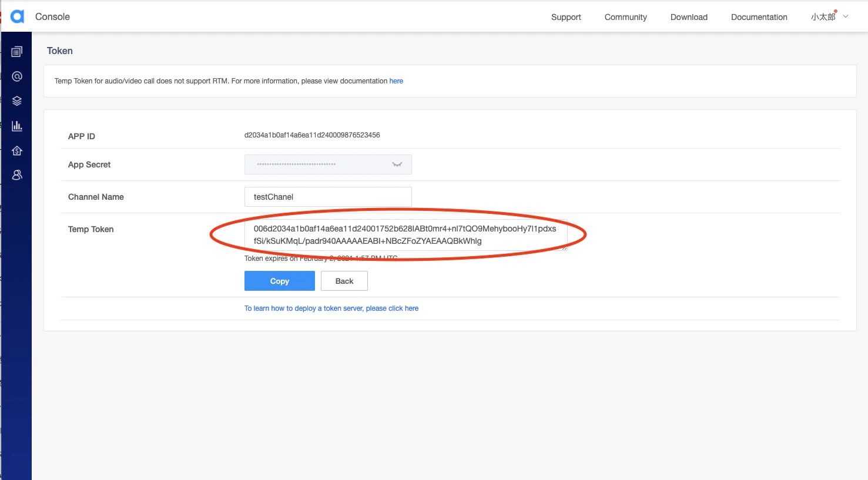Viewport: 868px width, 480px height.
Task: Open the token server deployment link
Action: (331, 308)
